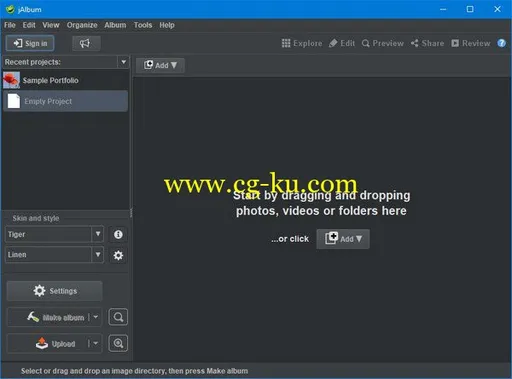
Task: Open the Help menu
Action: click(167, 25)
